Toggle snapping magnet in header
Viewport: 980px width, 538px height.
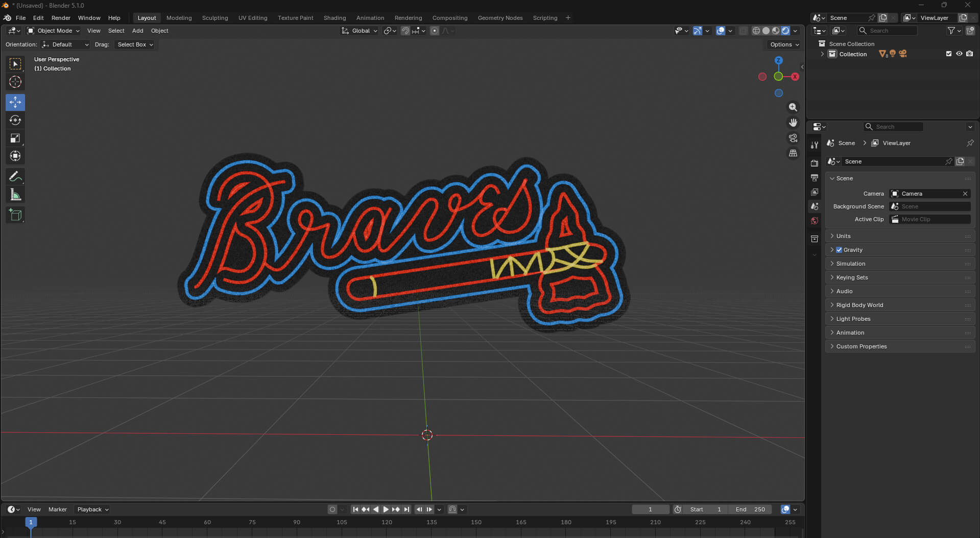(x=405, y=31)
